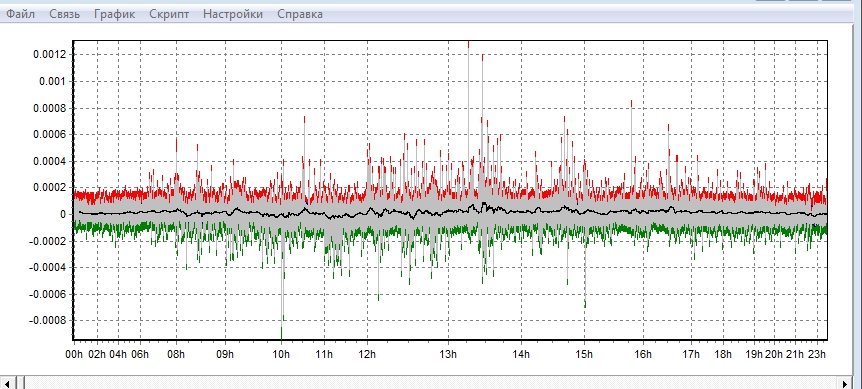The width and height of the screenshot is (862, 389).
Task: Click the 0.0012 y-axis label
Action: 50,54
